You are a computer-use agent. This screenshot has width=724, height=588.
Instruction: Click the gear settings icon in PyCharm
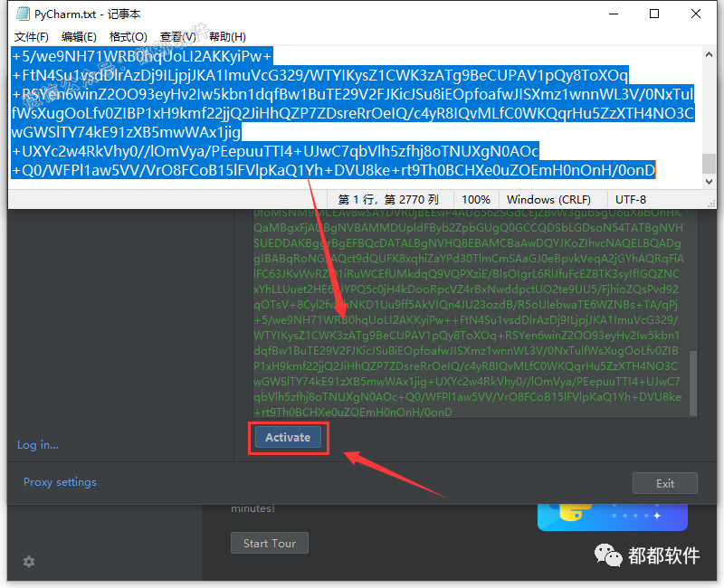point(29,562)
